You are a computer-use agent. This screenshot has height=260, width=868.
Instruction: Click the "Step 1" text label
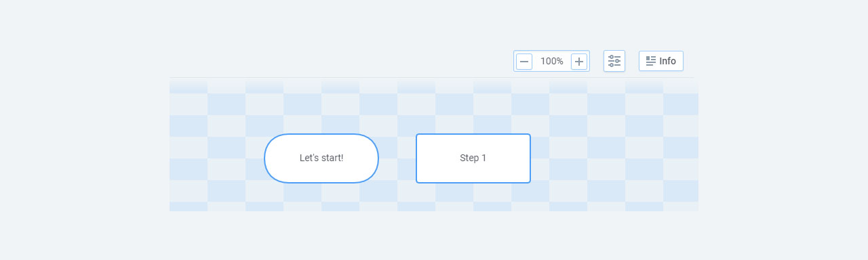point(473,158)
